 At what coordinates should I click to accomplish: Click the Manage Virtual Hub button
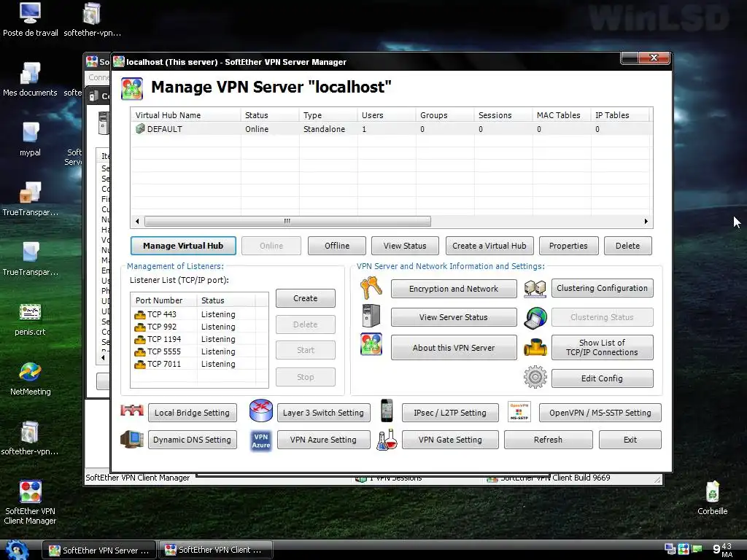183,246
